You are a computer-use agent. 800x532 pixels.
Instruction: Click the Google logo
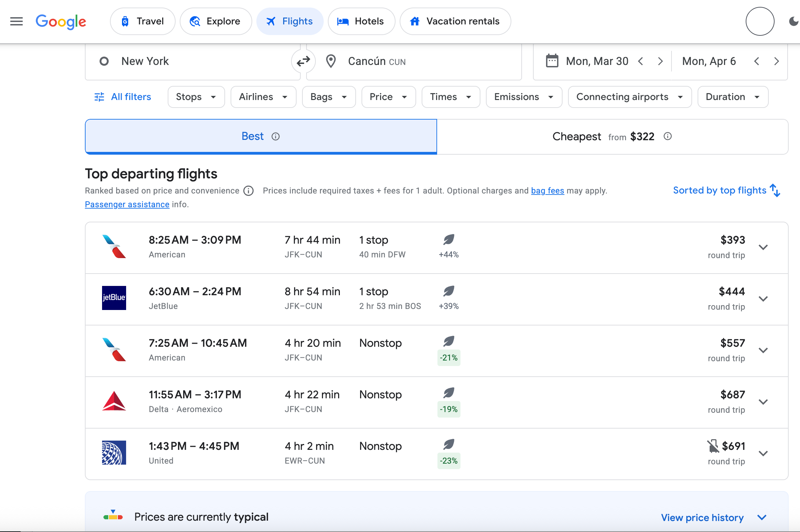(61, 22)
